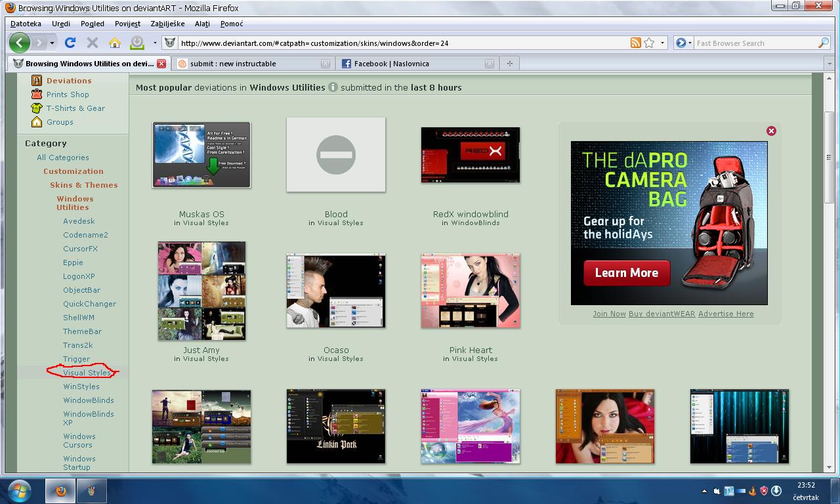This screenshot has height=504, width=840.
Task: Open the Pomoć menu
Action: point(232,24)
